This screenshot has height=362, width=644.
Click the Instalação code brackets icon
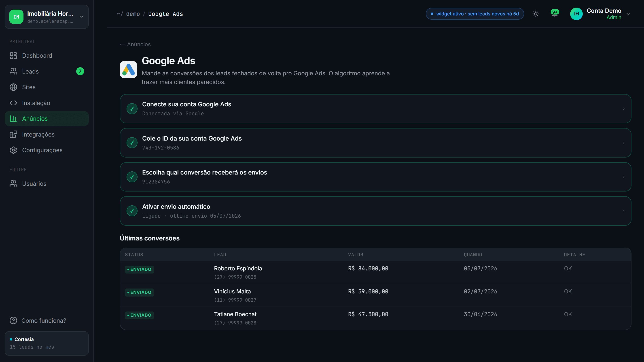(13, 103)
